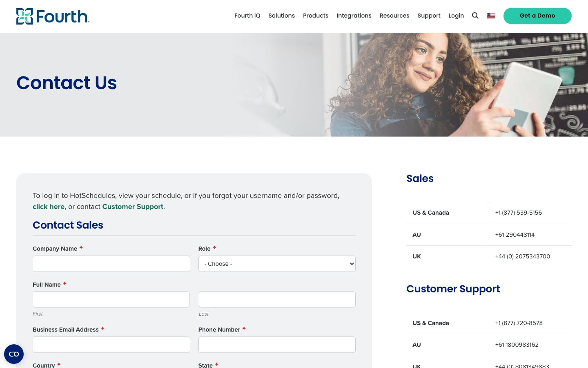Focus the Company Name field
The image size is (588, 368).
[x=111, y=264]
